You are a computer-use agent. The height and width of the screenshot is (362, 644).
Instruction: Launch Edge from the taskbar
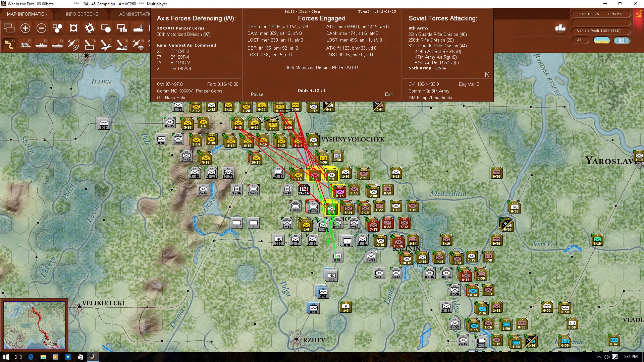point(31,357)
